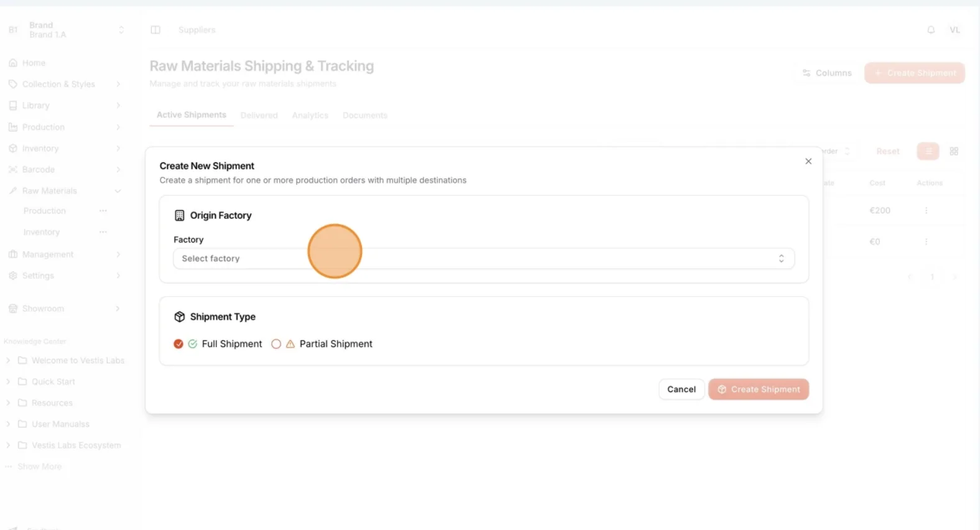
Task: Open actions menu for €200 row
Action: click(x=927, y=211)
